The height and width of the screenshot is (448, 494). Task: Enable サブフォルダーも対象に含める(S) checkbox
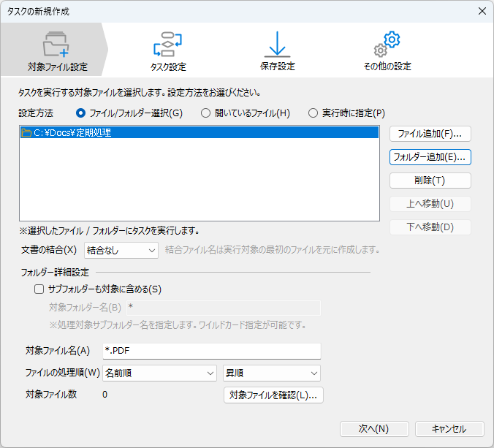(39, 289)
